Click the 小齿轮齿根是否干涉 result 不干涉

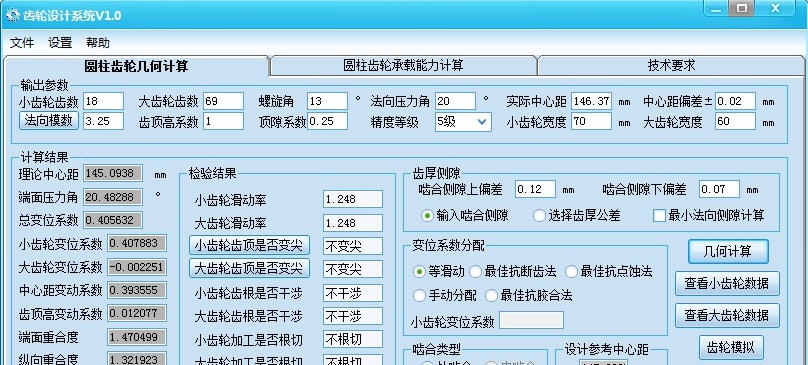[353, 293]
